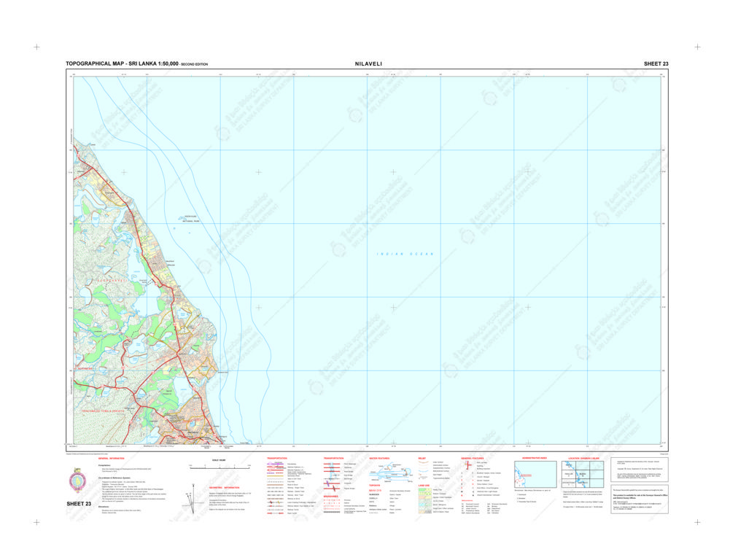The width and height of the screenshot is (746, 560).
Task: Click the Co-ordinate & Reference System subheading
Action: click(x=114, y=478)
